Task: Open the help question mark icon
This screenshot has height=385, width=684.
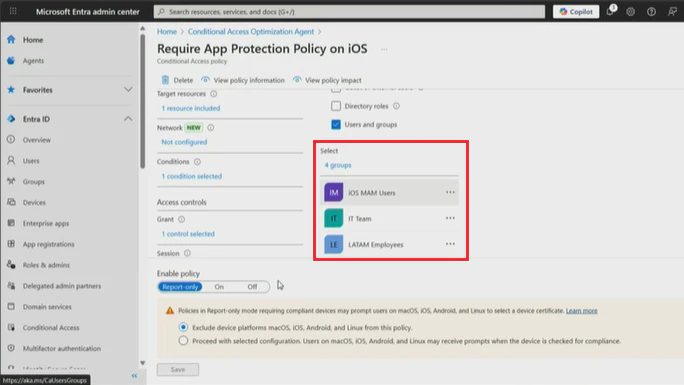Action: coord(651,12)
